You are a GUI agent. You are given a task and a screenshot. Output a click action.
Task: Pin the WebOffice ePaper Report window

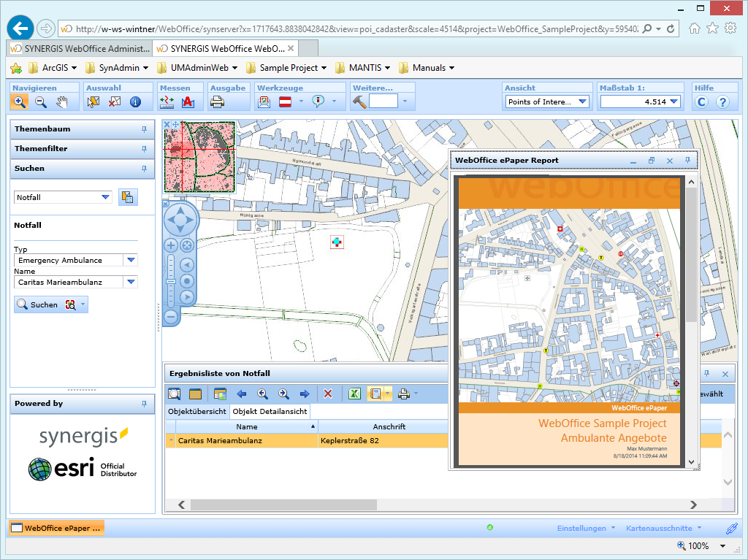click(687, 160)
